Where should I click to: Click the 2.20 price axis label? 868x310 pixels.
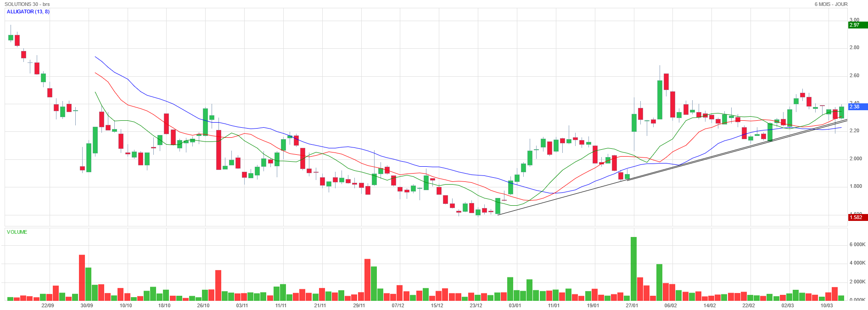coord(854,130)
